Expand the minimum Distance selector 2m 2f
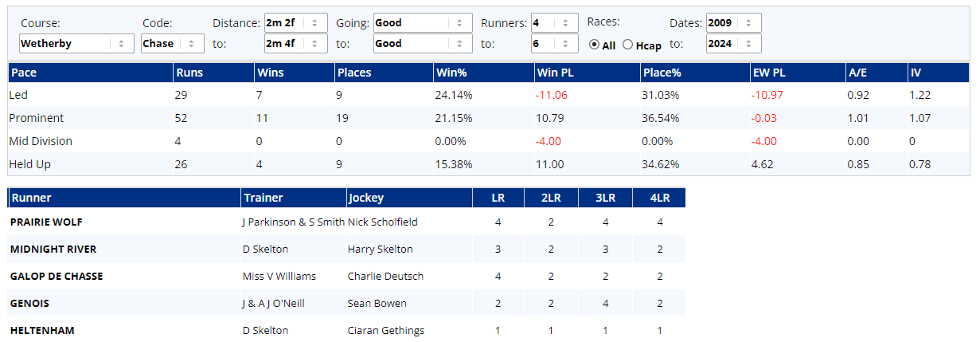Viewport: 980px width, 342px height. pyautogui.click(x=295, y=23)
